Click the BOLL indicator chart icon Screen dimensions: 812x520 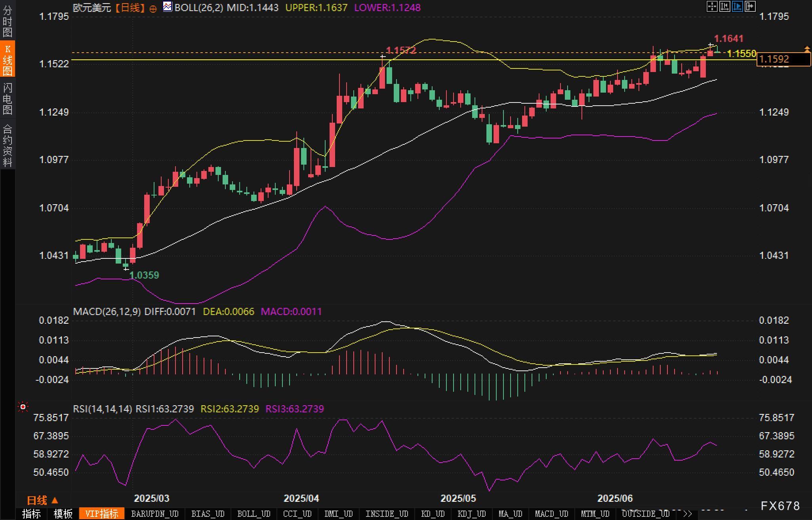click(x=168, y=7)
